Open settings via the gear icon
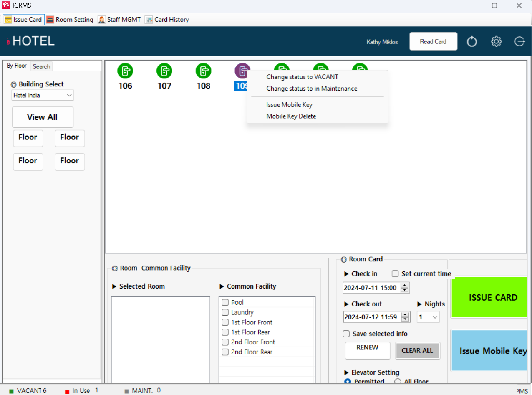This screenshot has width=532, height=395. click(496, 41)
